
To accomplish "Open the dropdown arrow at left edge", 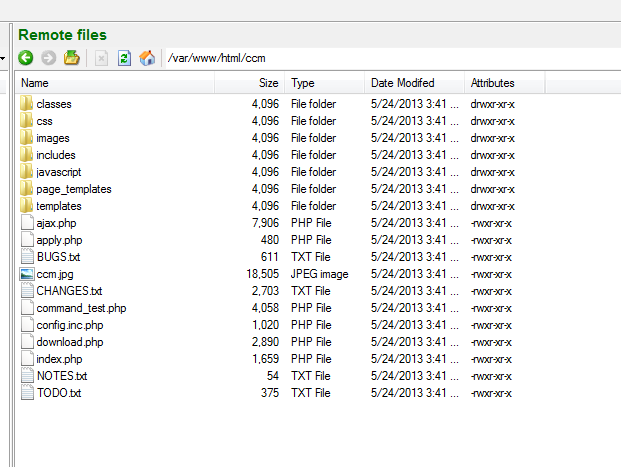I will (x=3, y=58).
